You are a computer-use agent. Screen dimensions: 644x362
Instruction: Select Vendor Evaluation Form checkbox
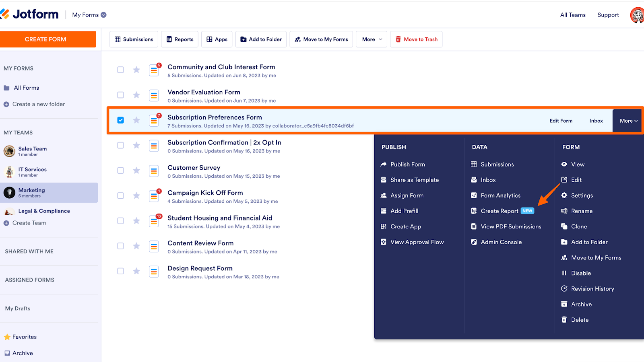tap(120, 95)
